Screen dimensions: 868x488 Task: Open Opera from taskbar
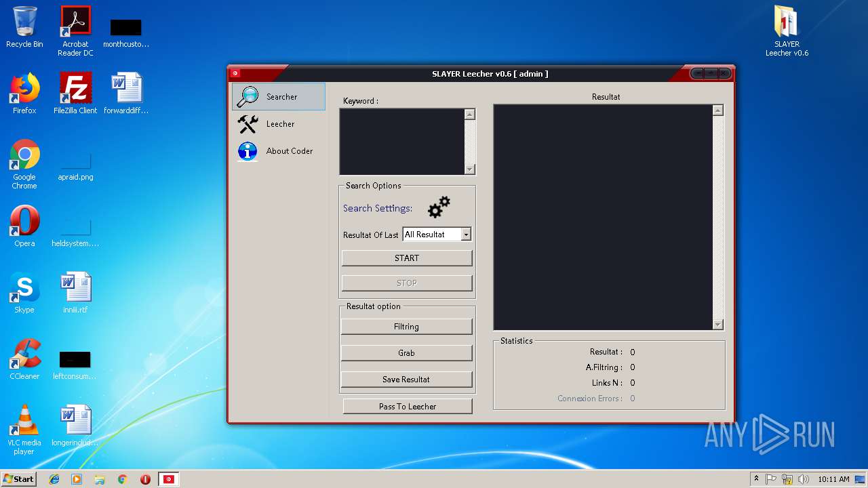click(145, 479)
